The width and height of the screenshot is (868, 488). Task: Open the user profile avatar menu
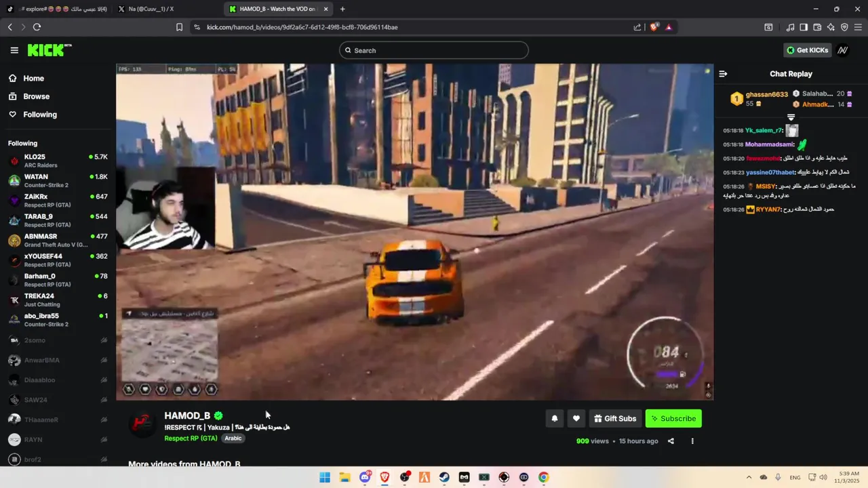coord(843,50)
